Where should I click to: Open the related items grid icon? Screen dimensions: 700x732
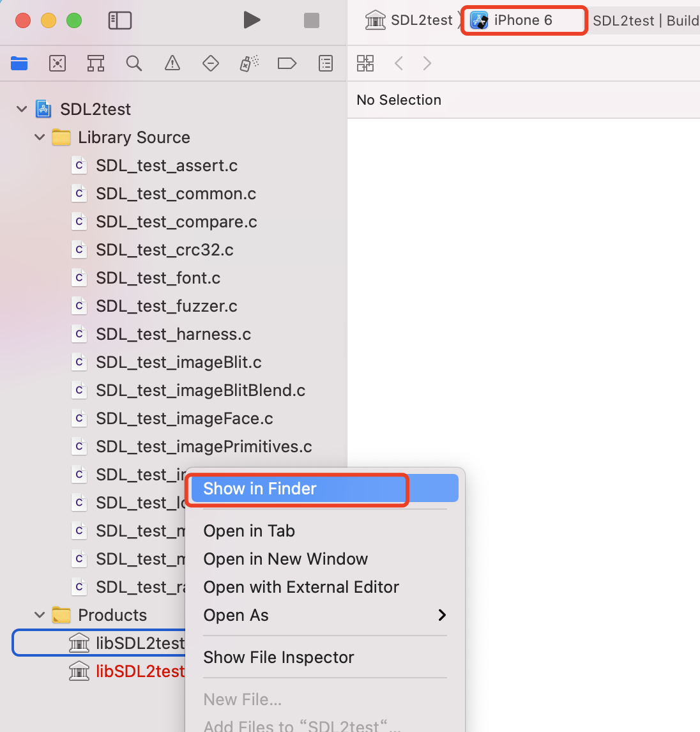(x=365, y=63)
